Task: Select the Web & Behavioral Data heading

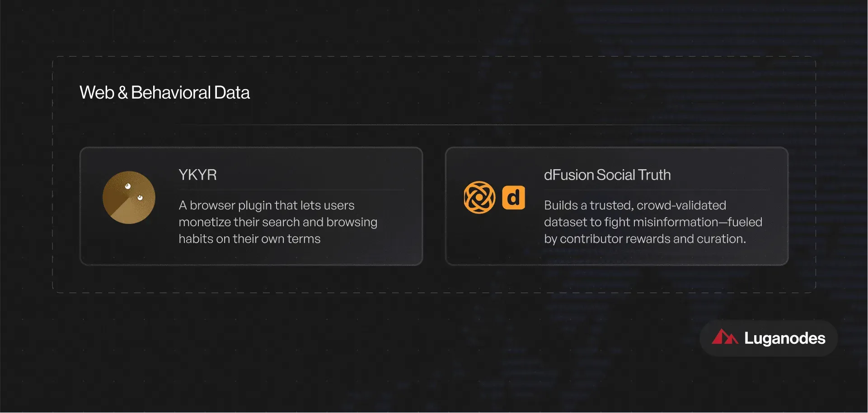Action: (164, 92)
